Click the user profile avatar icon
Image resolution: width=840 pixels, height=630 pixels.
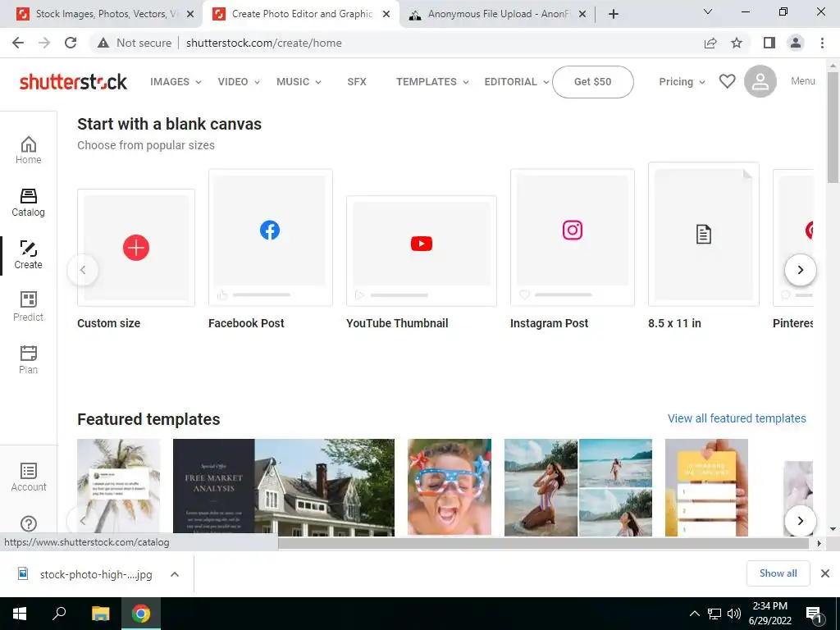coord(760,81)
